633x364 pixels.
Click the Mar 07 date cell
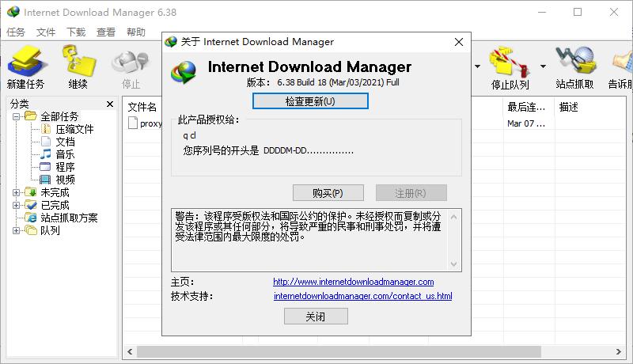526,123
